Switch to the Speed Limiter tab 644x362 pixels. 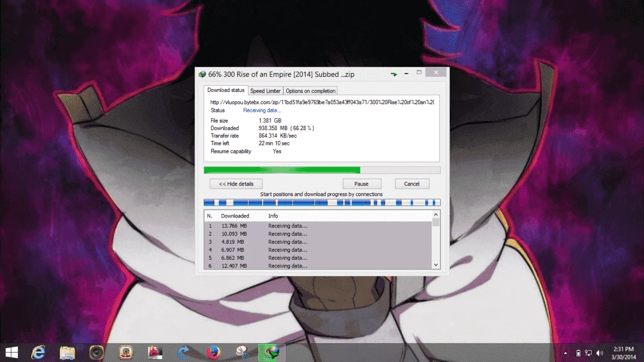click(266, 91)
